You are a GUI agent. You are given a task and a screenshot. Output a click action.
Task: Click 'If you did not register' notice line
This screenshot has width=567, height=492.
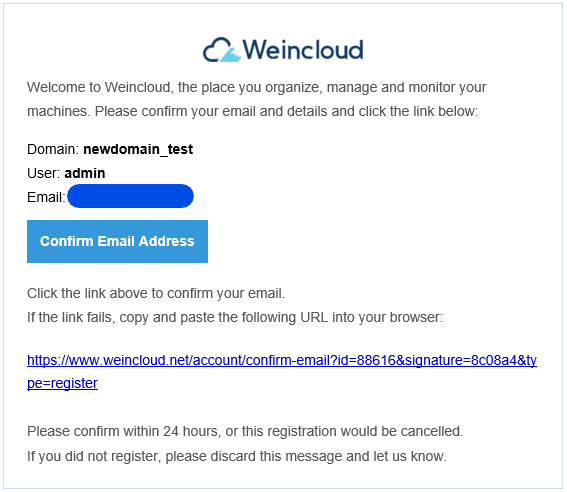click(237, 456)
